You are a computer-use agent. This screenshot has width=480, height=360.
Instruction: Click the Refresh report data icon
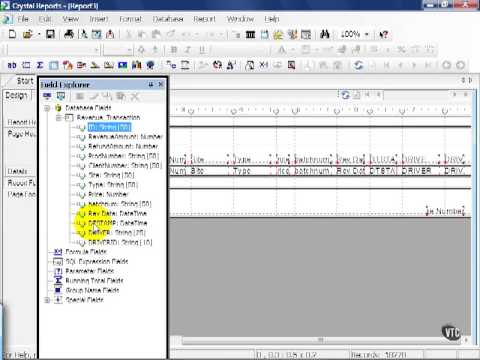pyautogui.click(x=358, y=65)
